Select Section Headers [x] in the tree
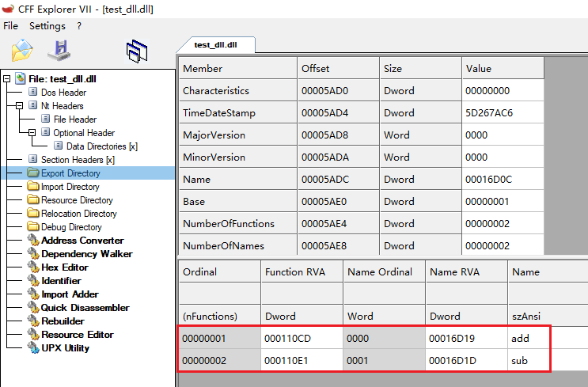Image resolution: width=588 pixels, height=387 pixels. 78,160
